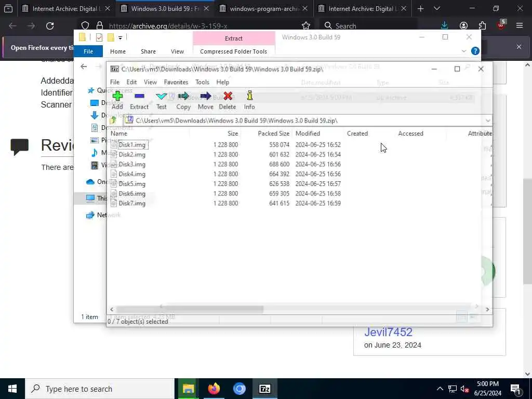The width and height of the screenshot is (532, 399).
Task: Click the Extract contextual tab in File Explorer
Action: tap(234, 38)
